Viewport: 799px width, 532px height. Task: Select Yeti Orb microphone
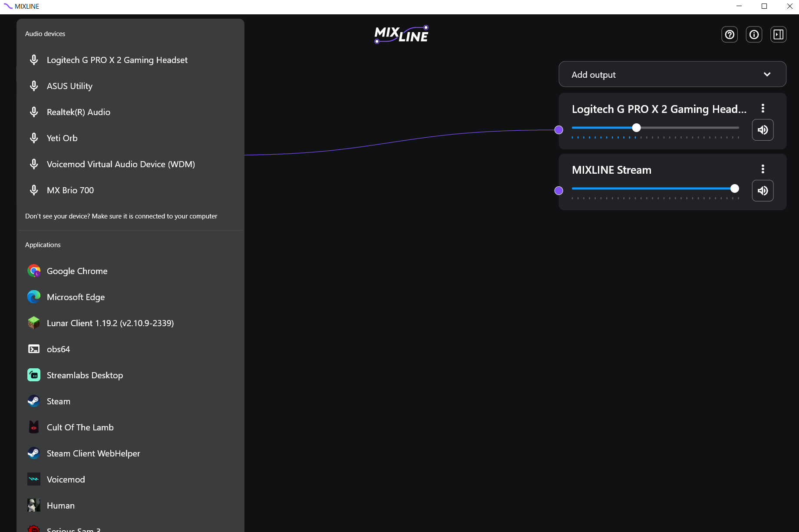coord(130,138)
